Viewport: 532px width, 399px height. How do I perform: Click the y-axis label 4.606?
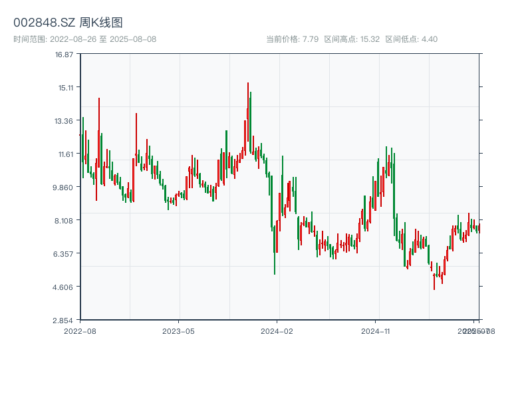pos(63,287)
